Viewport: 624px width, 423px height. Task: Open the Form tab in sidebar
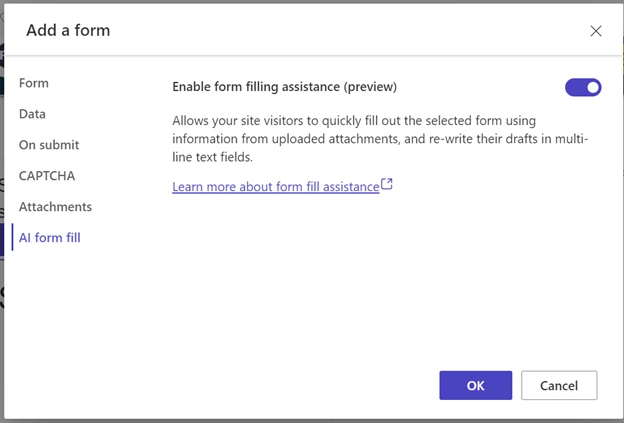[34, 83]
